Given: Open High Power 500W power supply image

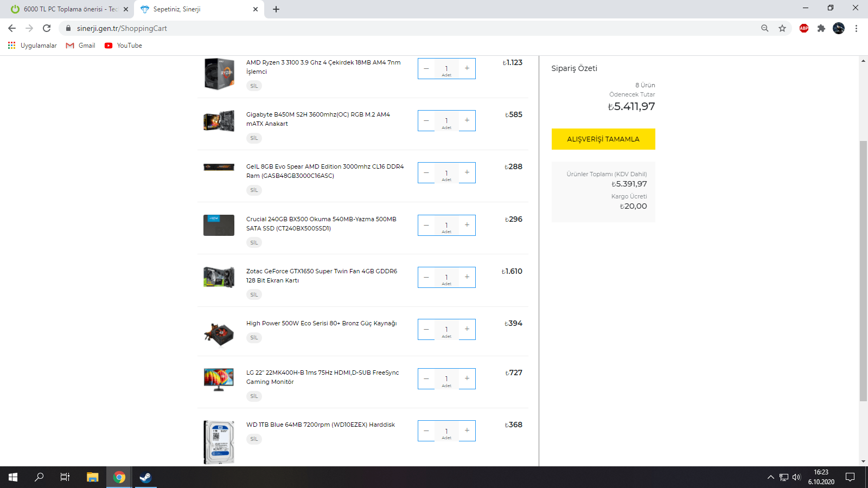Looking at the screenshot, I should click(219, 334).
